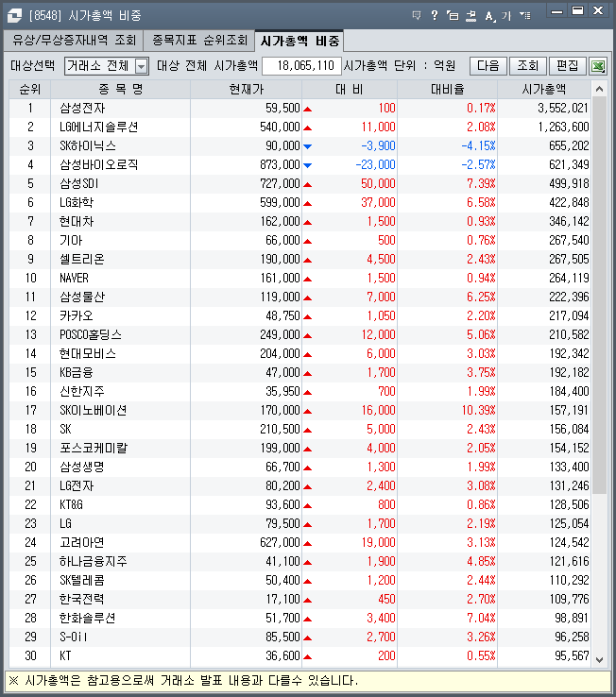Click the scrollbar down arrow
This screenshot has height=697, width=616.
(599, 659)
